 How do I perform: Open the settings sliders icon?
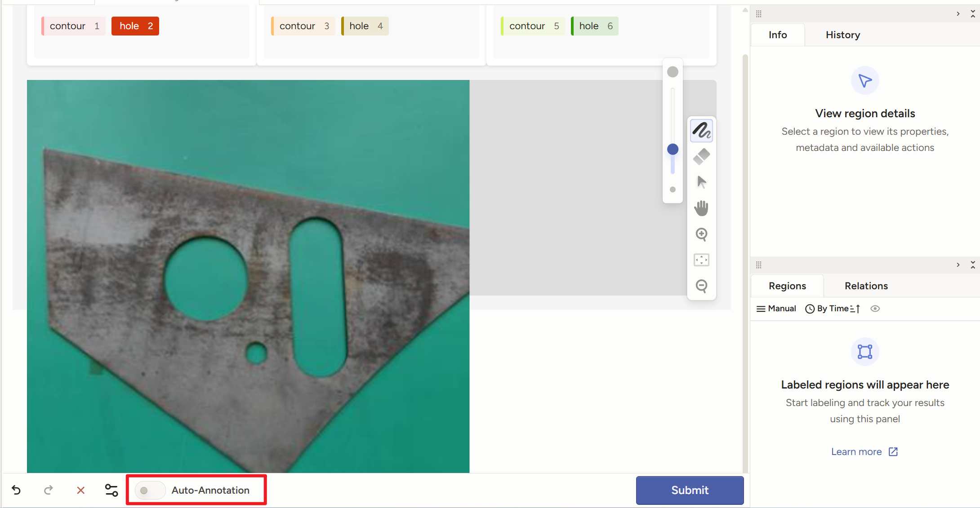click(x=111, y=490)
